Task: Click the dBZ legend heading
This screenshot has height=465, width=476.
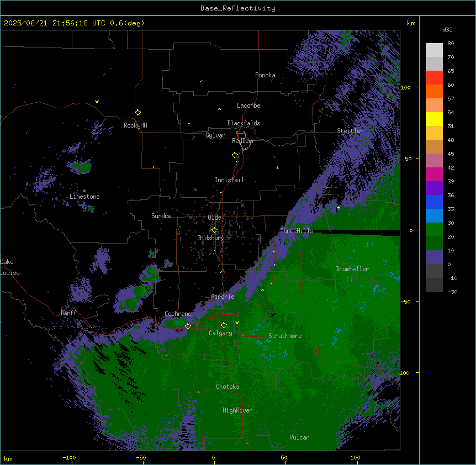Action: point(447,30)
